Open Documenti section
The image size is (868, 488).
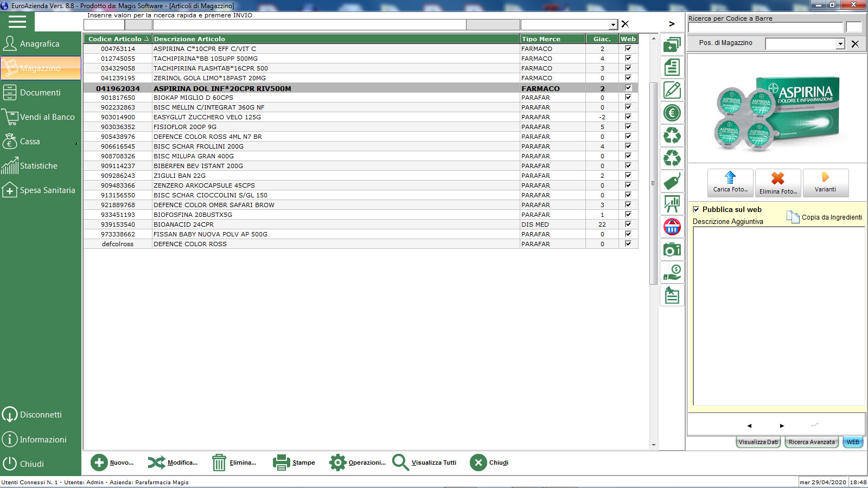click(x=41, y=93)
